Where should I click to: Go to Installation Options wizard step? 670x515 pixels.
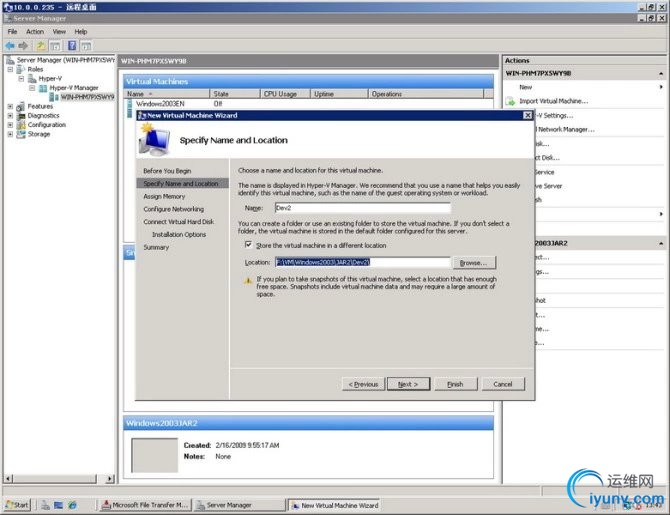point(179,235)
